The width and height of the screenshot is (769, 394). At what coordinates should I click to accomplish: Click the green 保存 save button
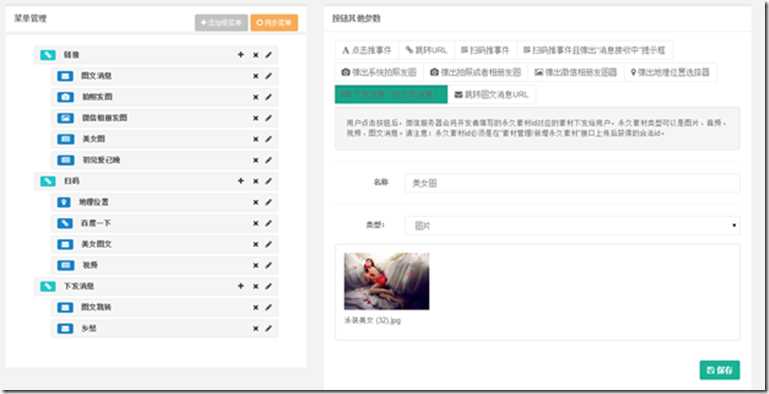point(719,370)
